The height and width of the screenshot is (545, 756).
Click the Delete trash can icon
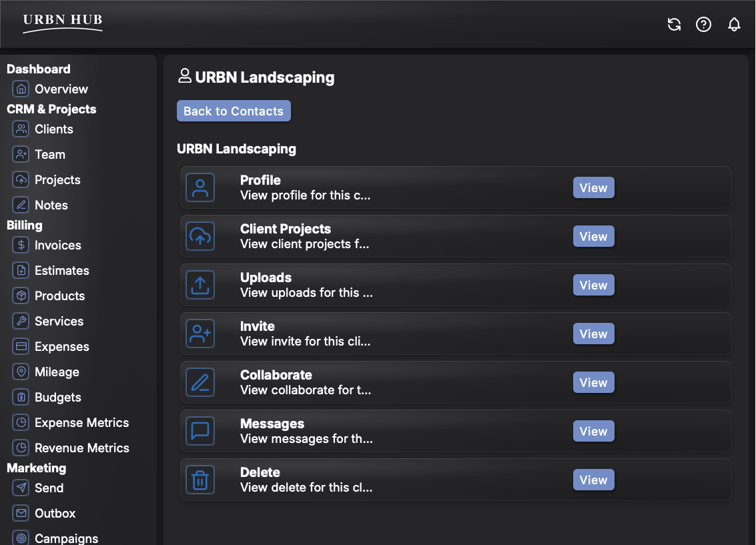click(x=200, y=480)
